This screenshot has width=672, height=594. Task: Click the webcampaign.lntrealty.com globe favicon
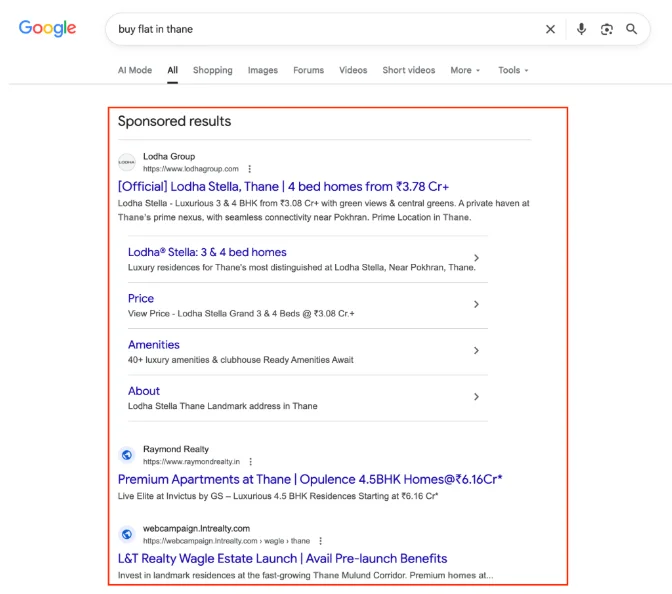pos(126,534)
